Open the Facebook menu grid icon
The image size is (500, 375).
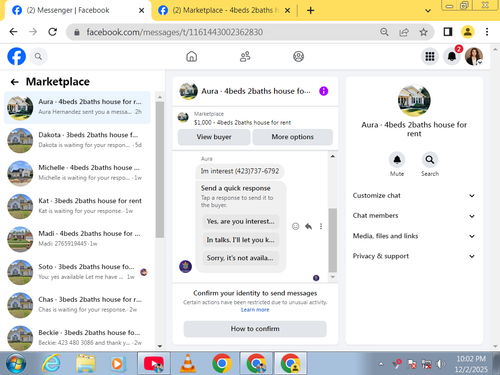(x=430, y=57)
